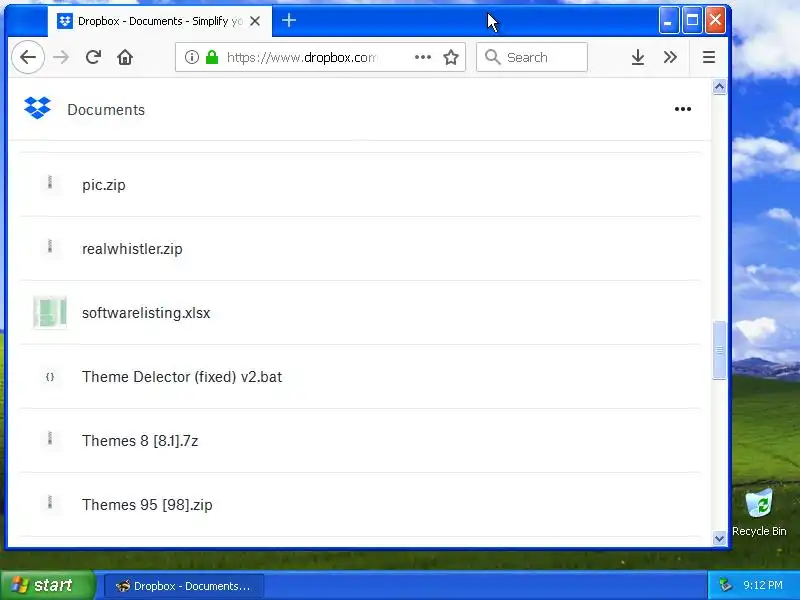The width and height of the screenshot is (800, 600).
Task: Open the browser home page icon
Action: click(125, 57)
